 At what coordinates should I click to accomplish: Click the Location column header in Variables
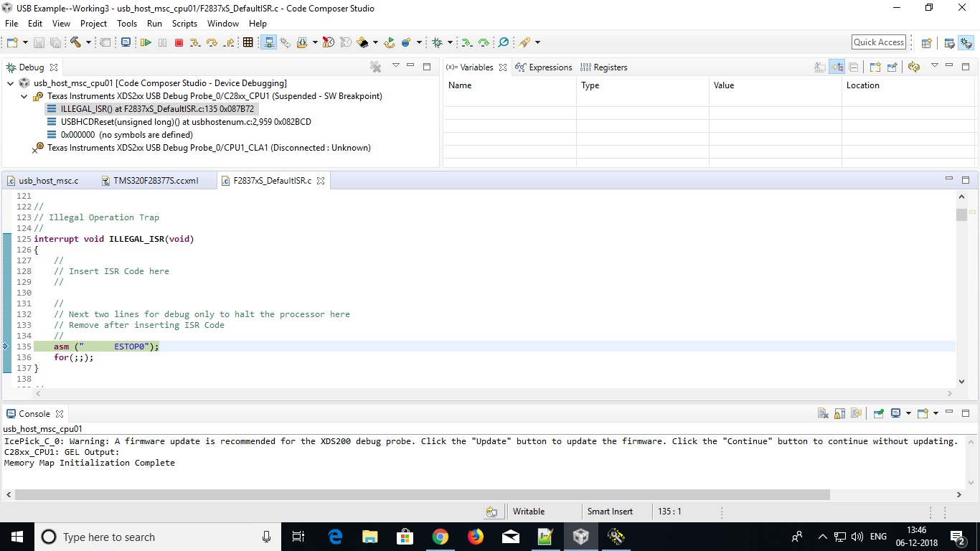[x=907, y=85]
